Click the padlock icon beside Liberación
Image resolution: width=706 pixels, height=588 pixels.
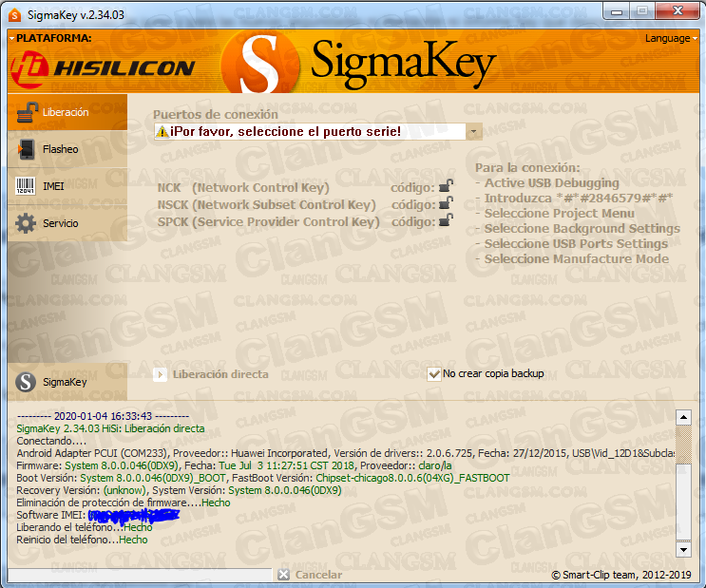[x=27, y=112]
